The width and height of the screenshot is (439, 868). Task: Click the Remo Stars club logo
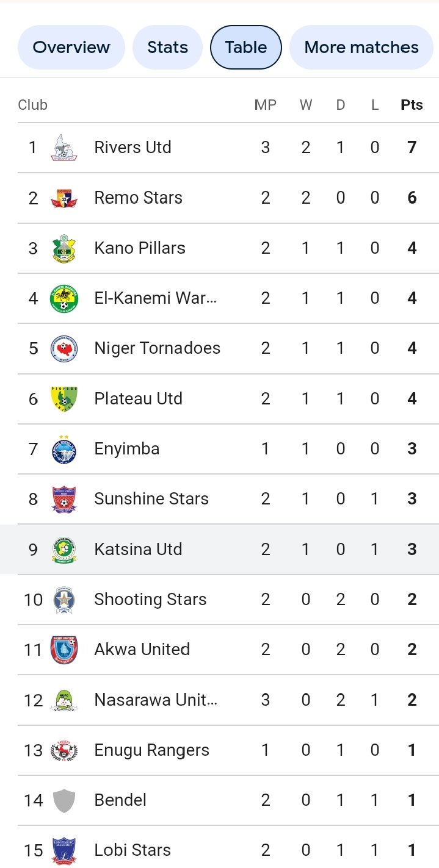pyautogui.click(x=64, y=198)
